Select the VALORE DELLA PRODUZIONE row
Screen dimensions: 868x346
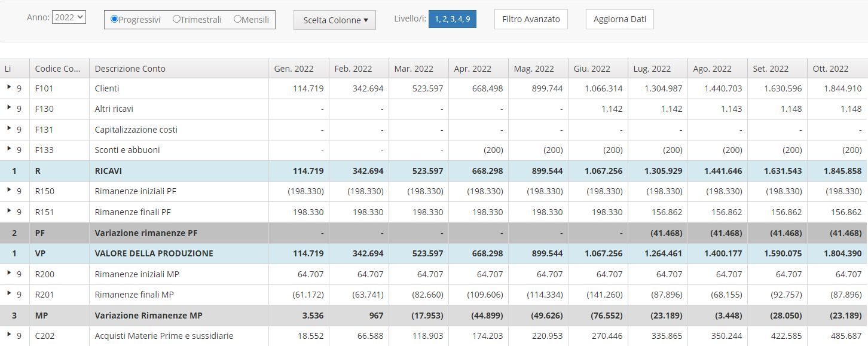pyautogui.click(x=154, y=253)
